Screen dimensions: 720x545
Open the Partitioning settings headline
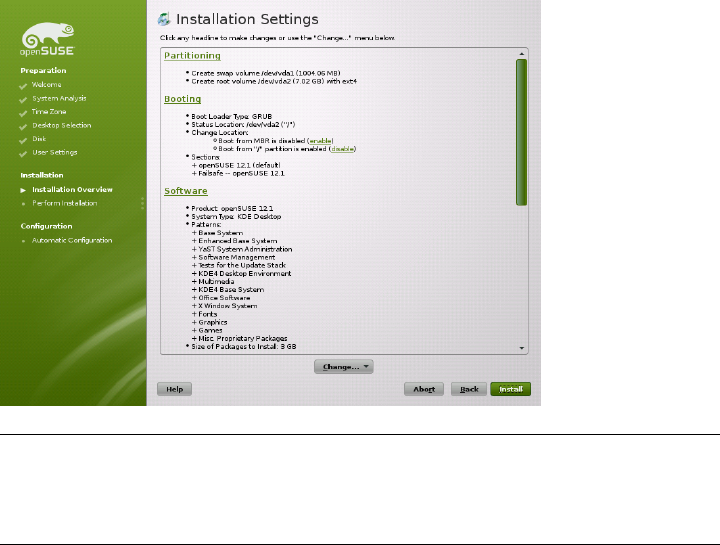tap(192, 56)
